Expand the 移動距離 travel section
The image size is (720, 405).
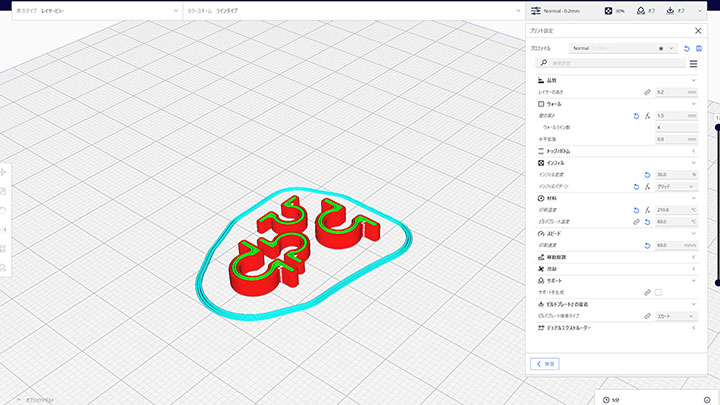click(693, 257)
